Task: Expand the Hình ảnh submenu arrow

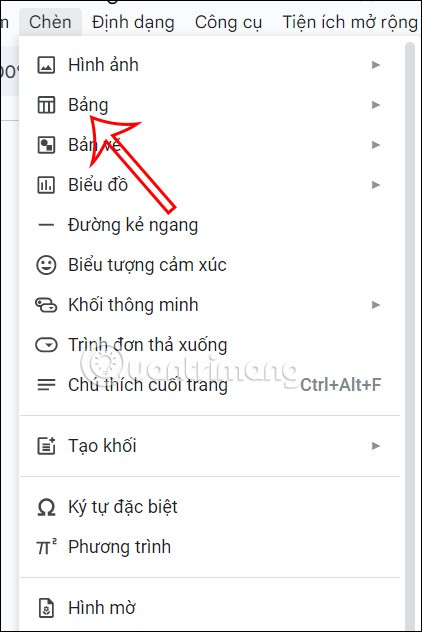Action: point(376,65)
